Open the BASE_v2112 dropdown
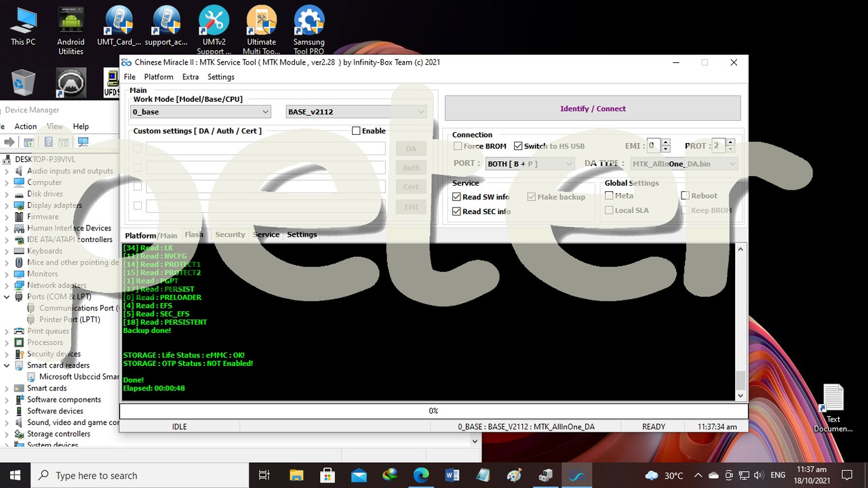 click(356, 112)
